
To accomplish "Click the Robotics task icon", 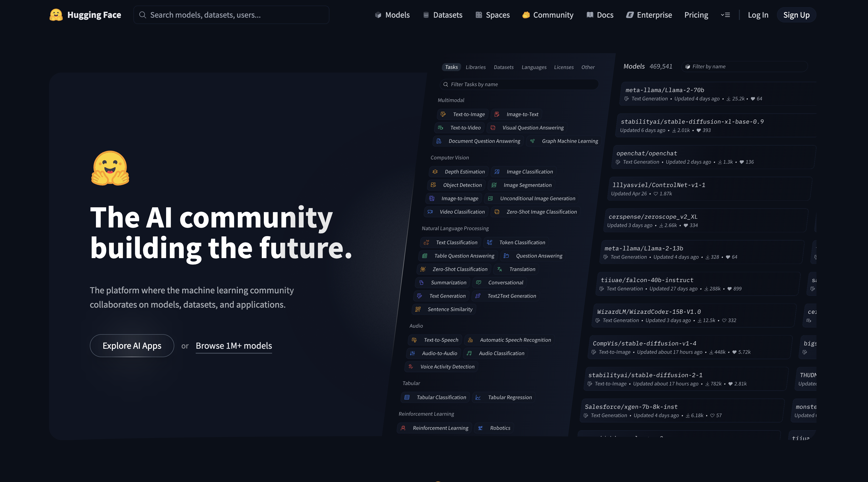I will click(480, 428).
